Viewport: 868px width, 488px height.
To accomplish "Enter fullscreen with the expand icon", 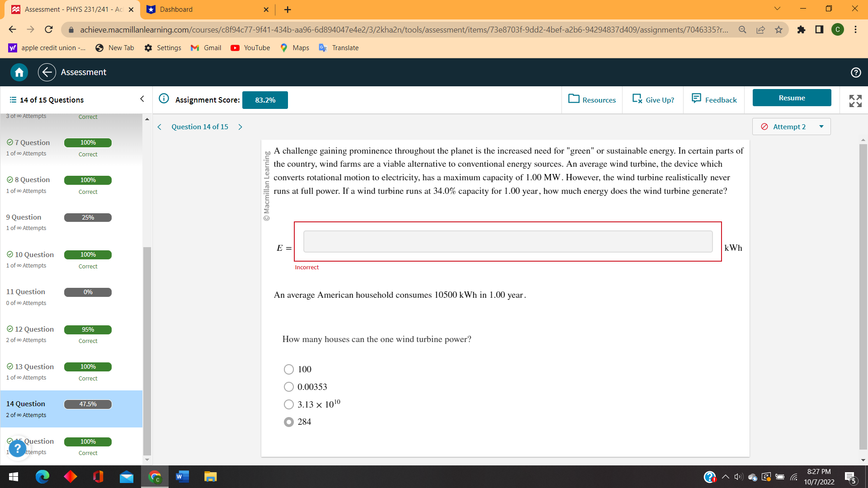I will point(855,101).
